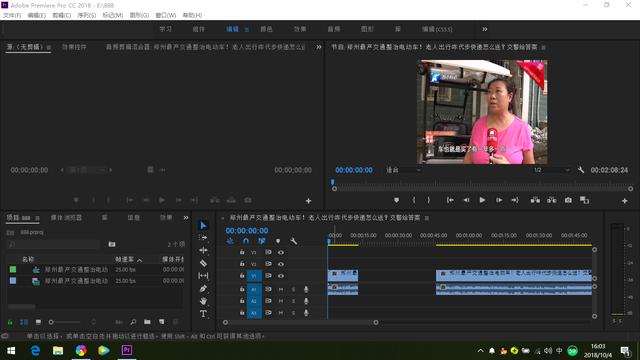This screenshot has height=360, width=640.
Task: Mute audio track A1
Action: 281,289
